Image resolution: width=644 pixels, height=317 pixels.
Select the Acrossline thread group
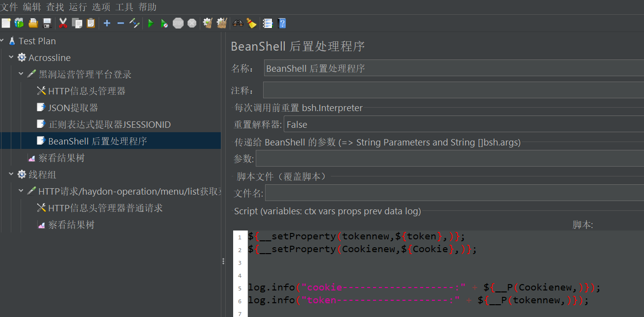(x=50, y=58)
